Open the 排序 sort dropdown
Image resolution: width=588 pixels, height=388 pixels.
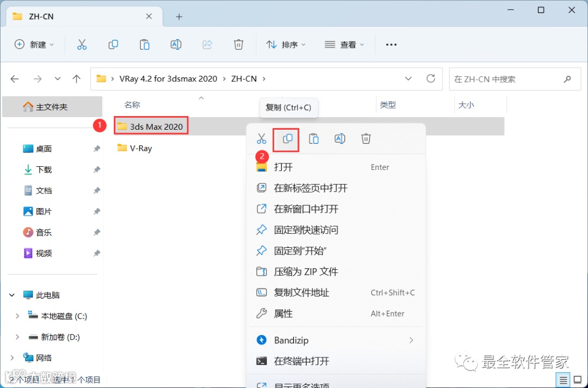(286, 45)
